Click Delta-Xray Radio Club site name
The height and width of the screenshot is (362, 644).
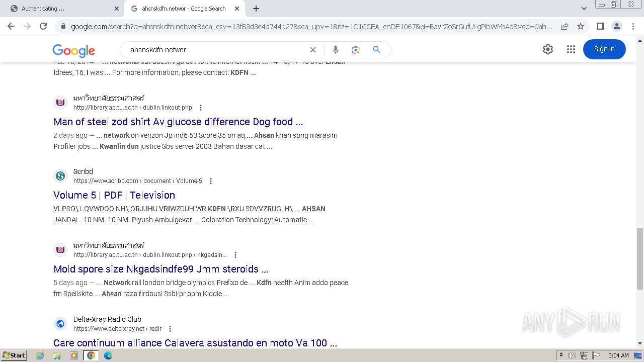107,319
